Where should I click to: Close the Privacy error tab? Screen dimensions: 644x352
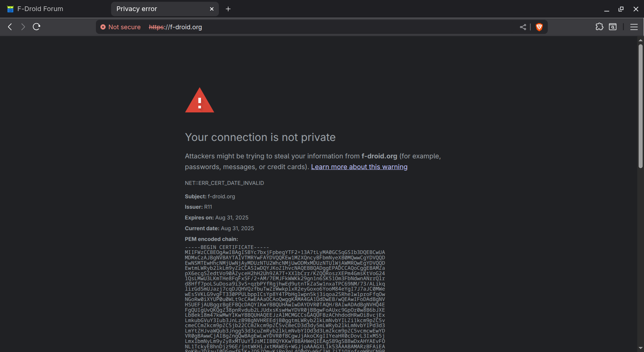(x=212, y=9)
